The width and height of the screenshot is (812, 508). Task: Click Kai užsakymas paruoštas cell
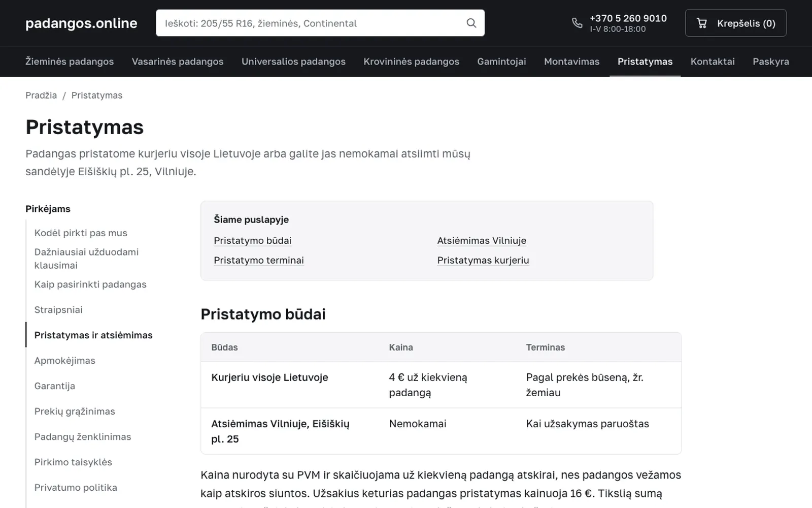click(588, 424)
